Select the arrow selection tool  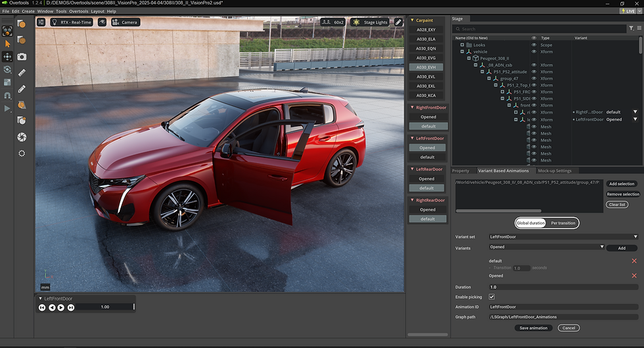[8, 43]
